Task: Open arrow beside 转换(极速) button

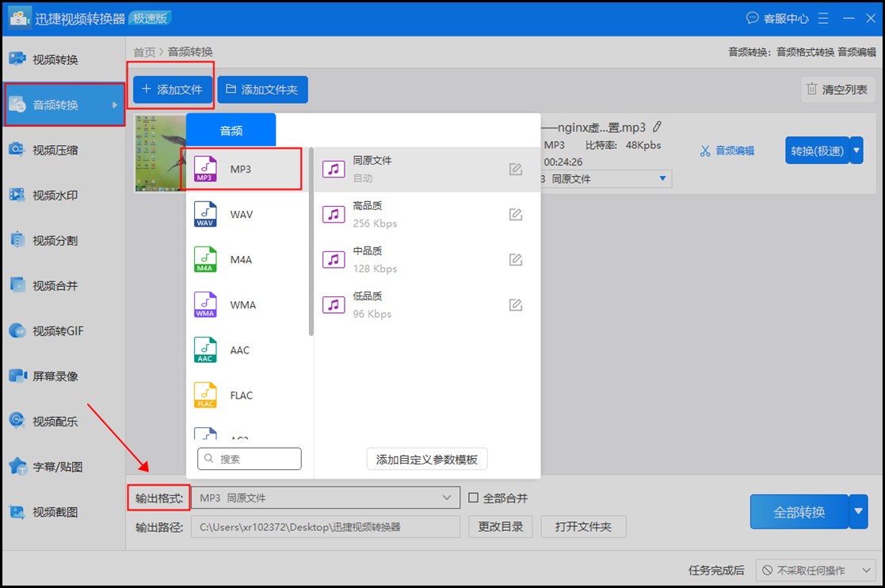Action: [856, 150]
